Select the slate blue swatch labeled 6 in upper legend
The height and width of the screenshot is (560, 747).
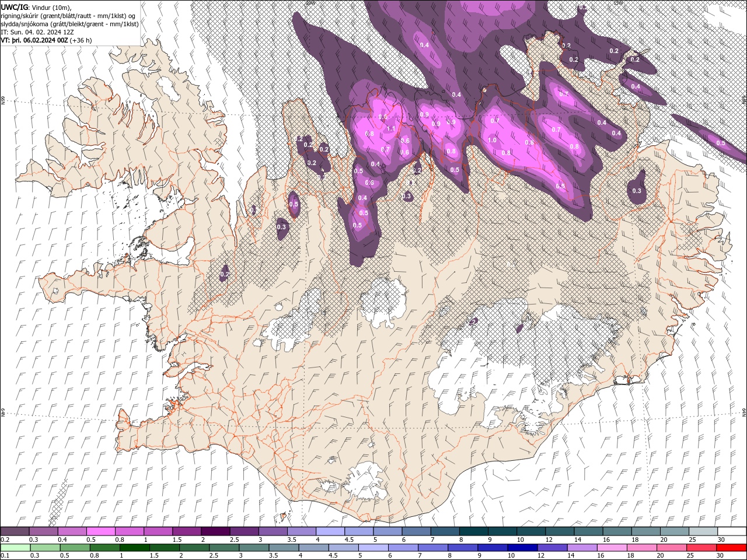click(417, 531)
